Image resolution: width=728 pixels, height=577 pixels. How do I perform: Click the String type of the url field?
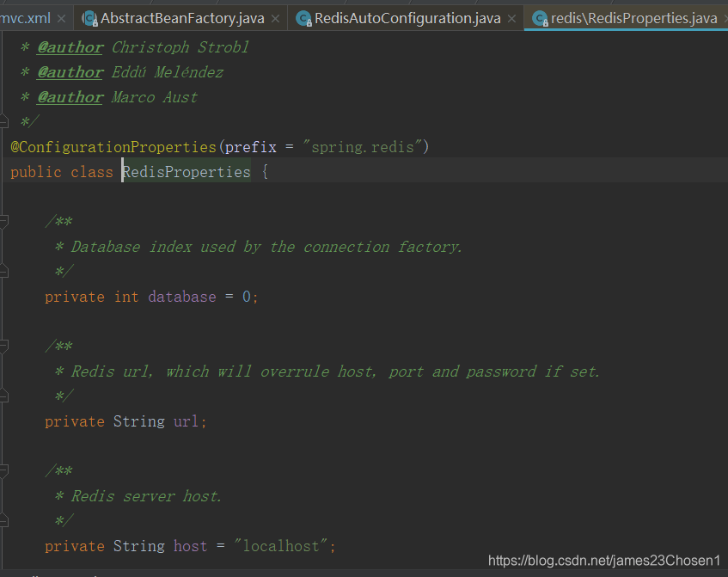tap(139, 421)
